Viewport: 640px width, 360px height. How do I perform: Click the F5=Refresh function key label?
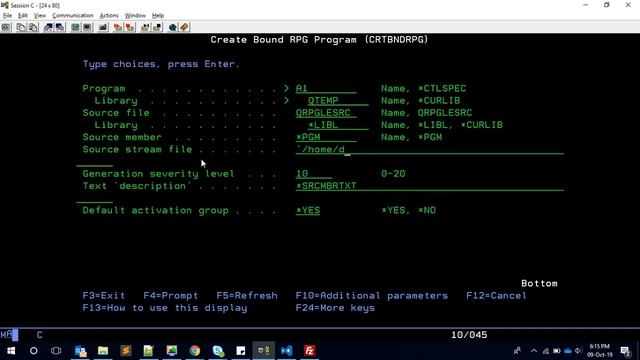(247, 296)
